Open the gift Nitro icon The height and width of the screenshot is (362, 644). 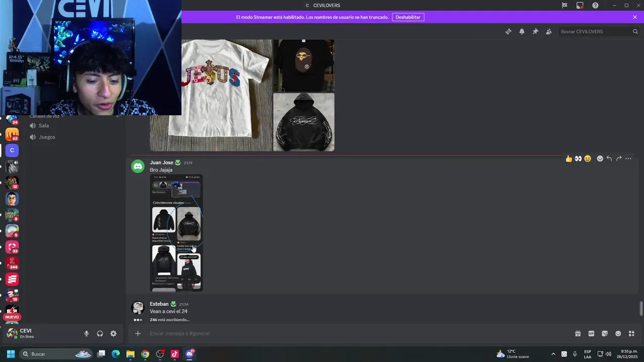(x=578, y=333)
